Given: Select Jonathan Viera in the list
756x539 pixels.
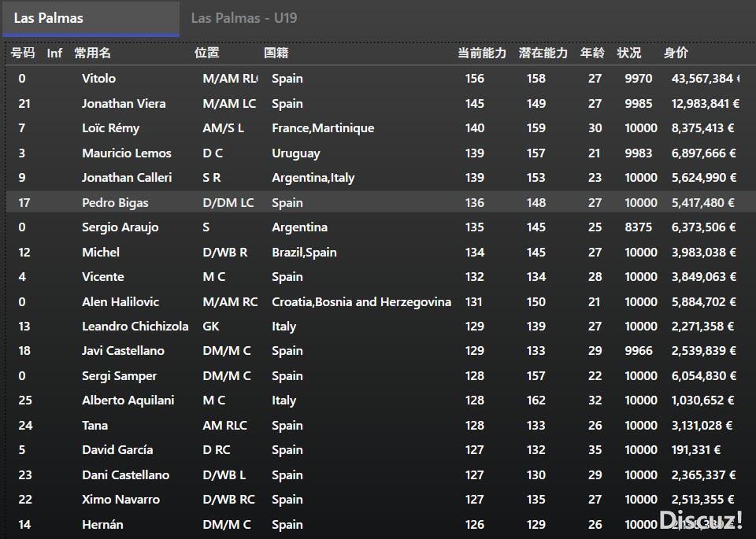Looking at the screenshot, I should coord(124,104).
